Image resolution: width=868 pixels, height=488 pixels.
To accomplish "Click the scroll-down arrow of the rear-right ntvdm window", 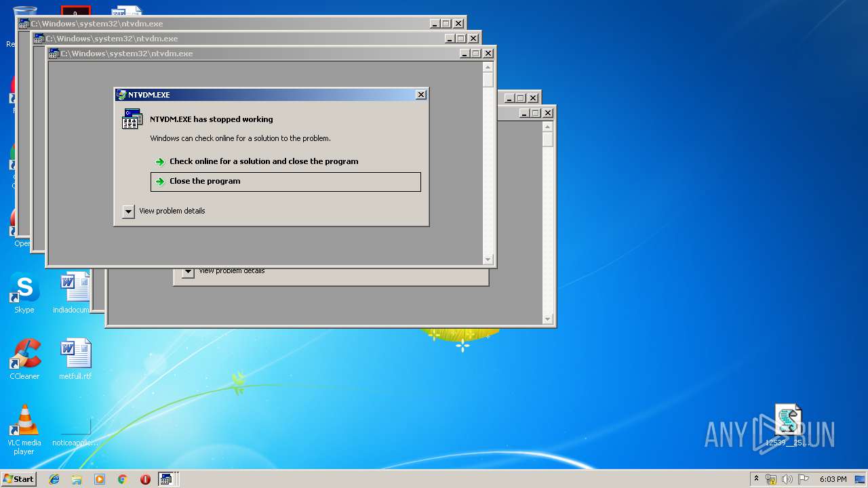I will pyautogui.click(x=548, y=319).
